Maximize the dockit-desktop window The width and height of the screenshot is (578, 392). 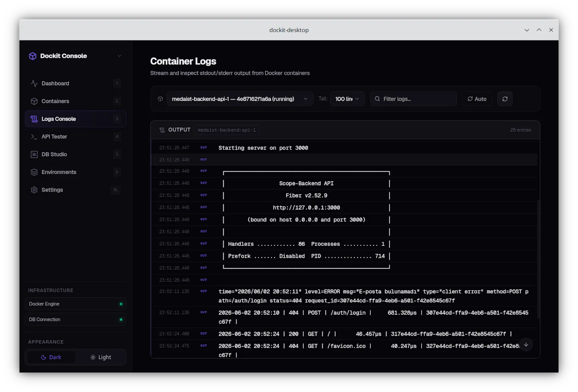pos(539,30)
